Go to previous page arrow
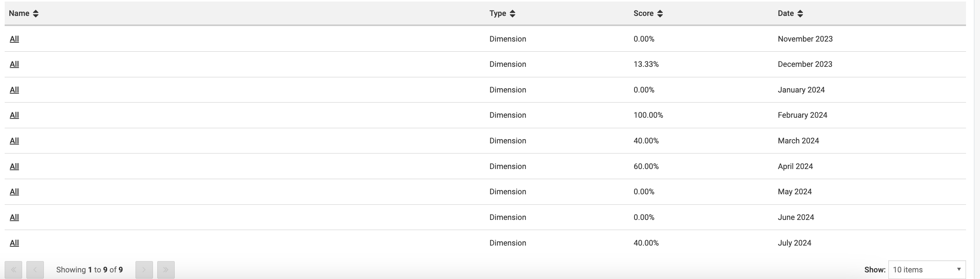Viewport: 980px width, 279px height. (35, 270)
